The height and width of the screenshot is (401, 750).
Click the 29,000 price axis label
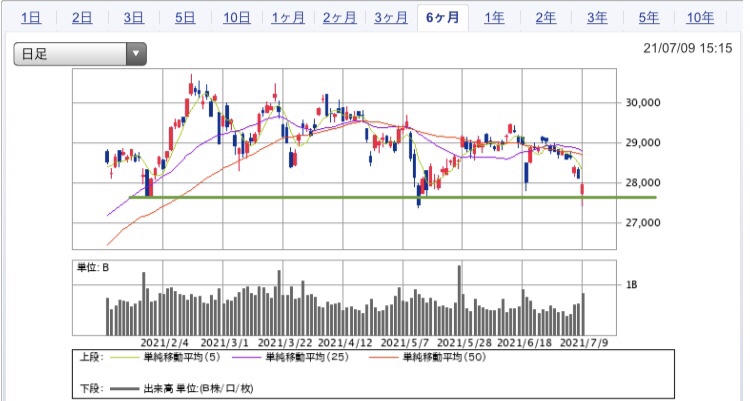pyautogui.click(x=643, y=143)
